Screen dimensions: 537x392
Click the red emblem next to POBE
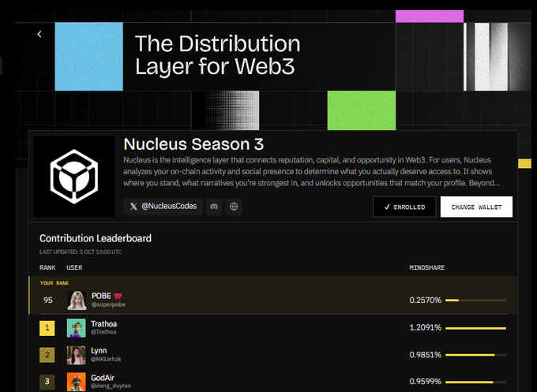[118, 297]
